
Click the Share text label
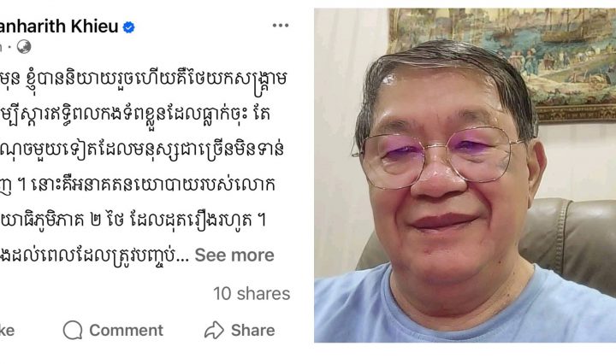coord(253,331)
